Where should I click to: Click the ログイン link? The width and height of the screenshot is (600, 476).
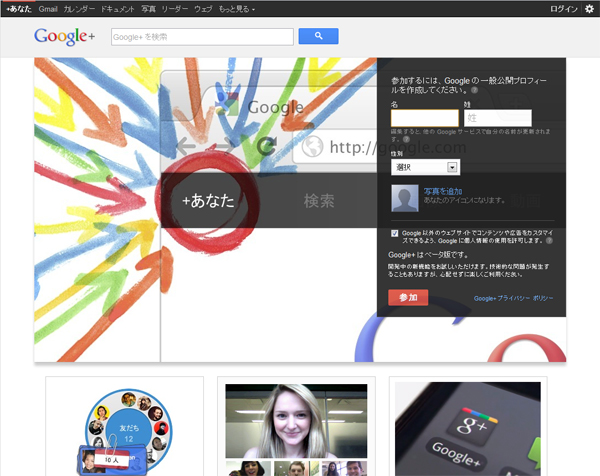[564, 9]
